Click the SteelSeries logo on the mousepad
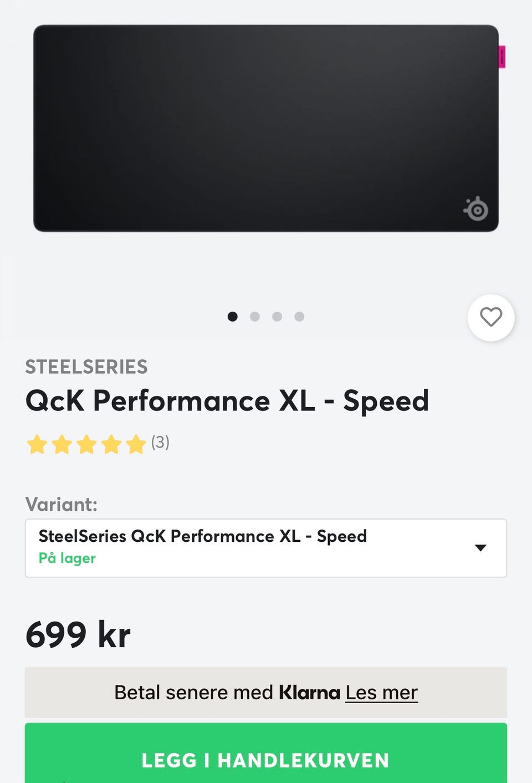Image resolution: width=532 pixels, height=783 pixels. [475, 209]
